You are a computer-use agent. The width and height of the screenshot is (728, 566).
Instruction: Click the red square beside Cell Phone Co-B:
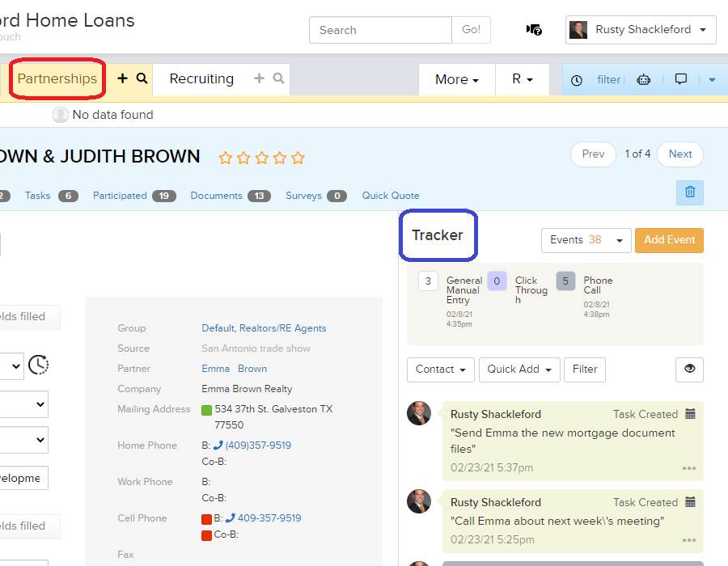[206, 535]
